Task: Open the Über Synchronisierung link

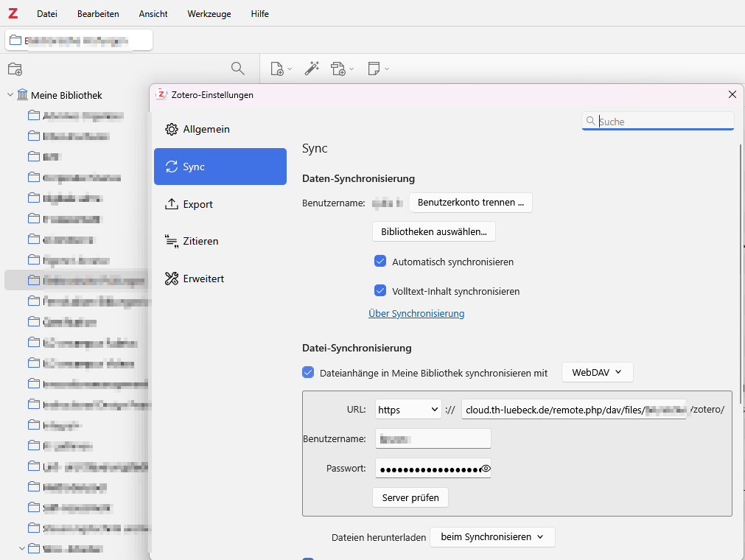Action: [x=416, y=314]
